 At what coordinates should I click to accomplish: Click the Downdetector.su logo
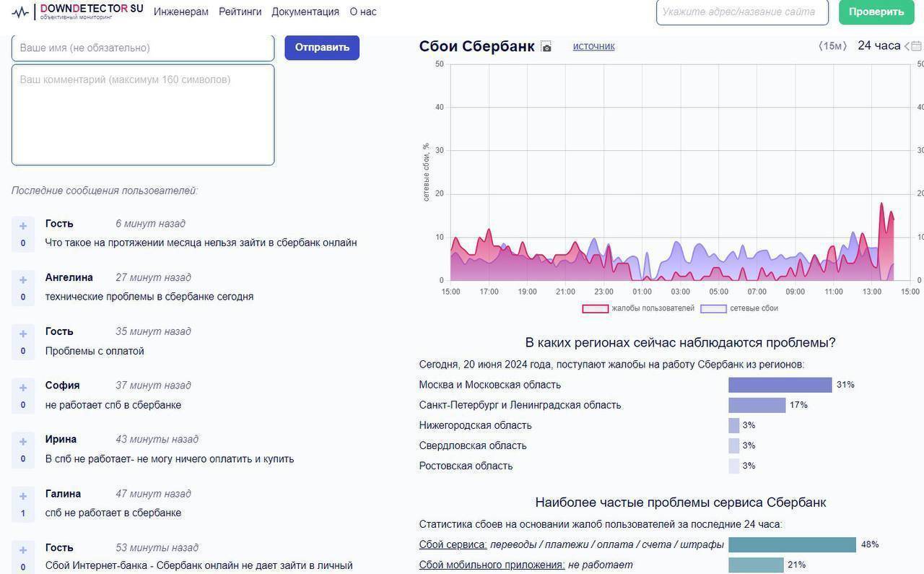click(77, 11)
